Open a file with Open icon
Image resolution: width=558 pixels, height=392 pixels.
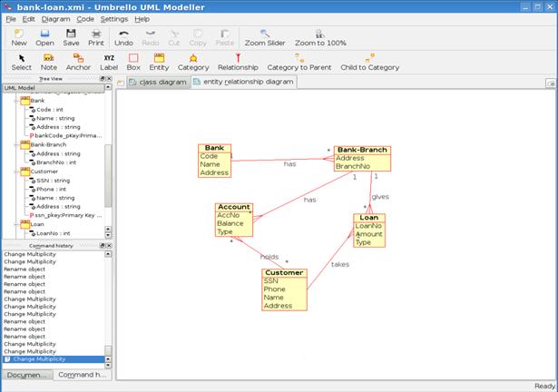[44, 37]
